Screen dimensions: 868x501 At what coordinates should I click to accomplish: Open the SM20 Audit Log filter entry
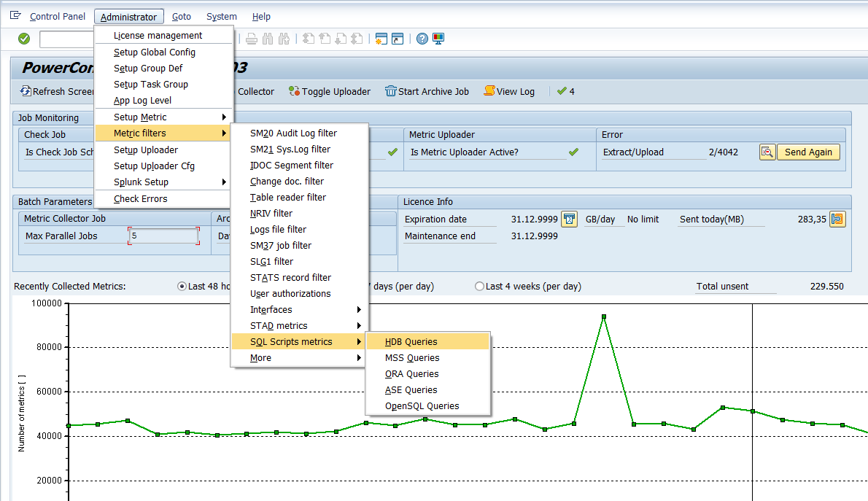pyautogui.click(x=293, y=133)
